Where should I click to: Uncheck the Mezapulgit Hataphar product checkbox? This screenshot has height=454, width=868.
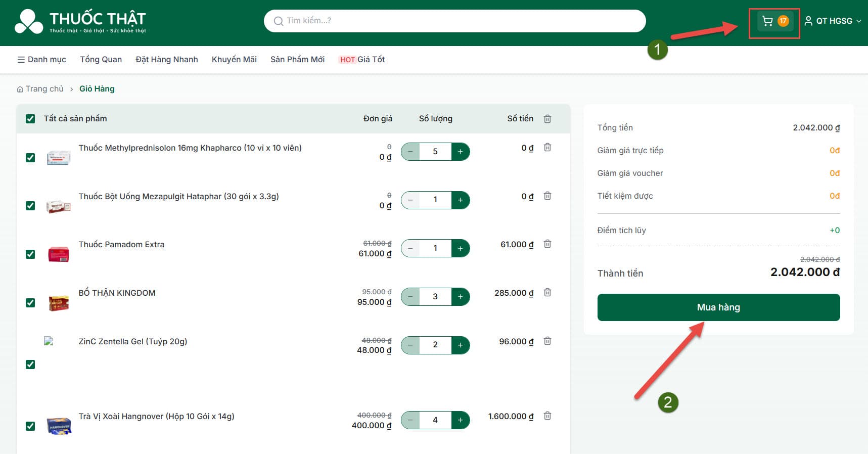click(30, 206)
